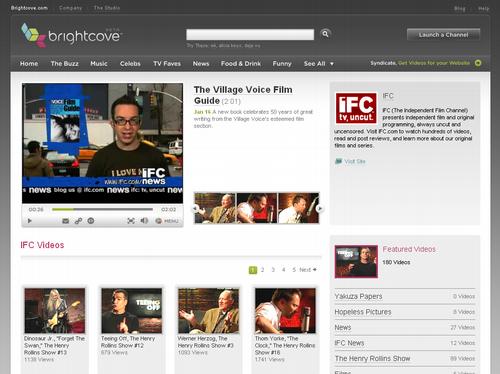
Task: Mute the video with speaker icon
Action: [x=144, y=221]
